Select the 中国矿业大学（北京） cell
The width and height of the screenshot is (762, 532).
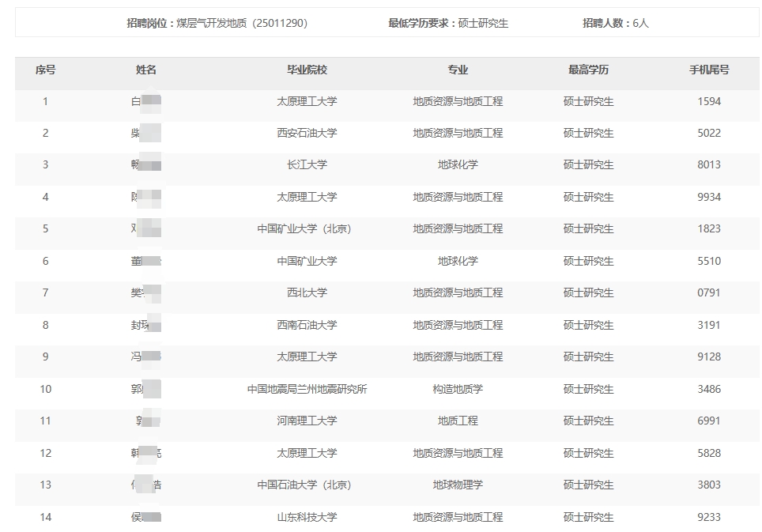[304, 228]
